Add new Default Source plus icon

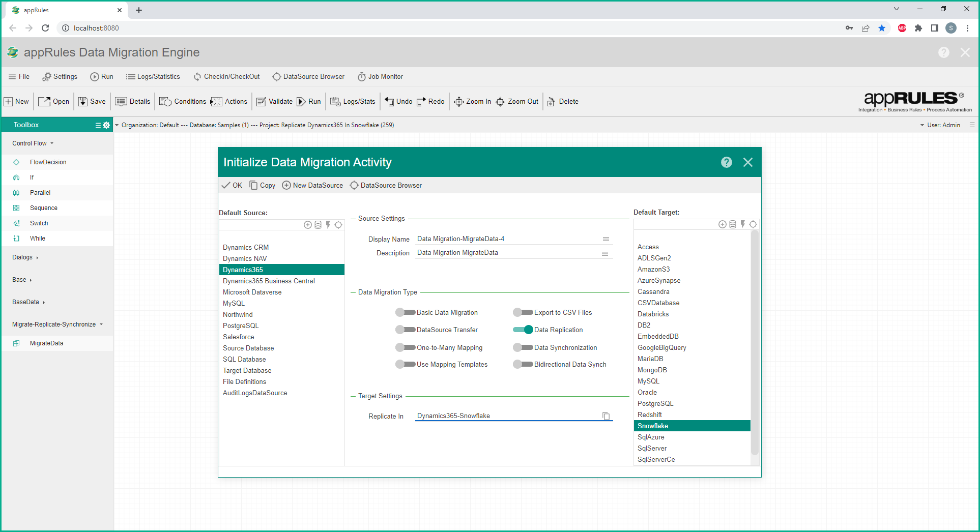click(308, 225)
